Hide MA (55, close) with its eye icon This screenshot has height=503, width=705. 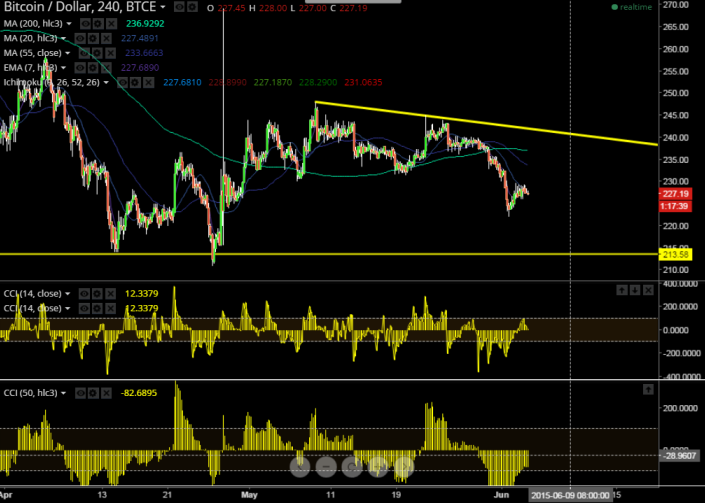pos(85,53)
